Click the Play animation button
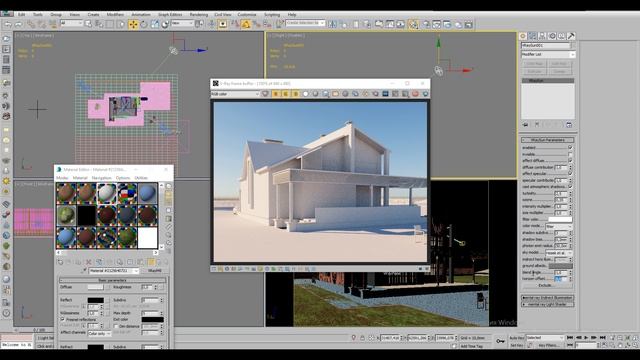This screenshot has height=360, width=640. point(586,338)
